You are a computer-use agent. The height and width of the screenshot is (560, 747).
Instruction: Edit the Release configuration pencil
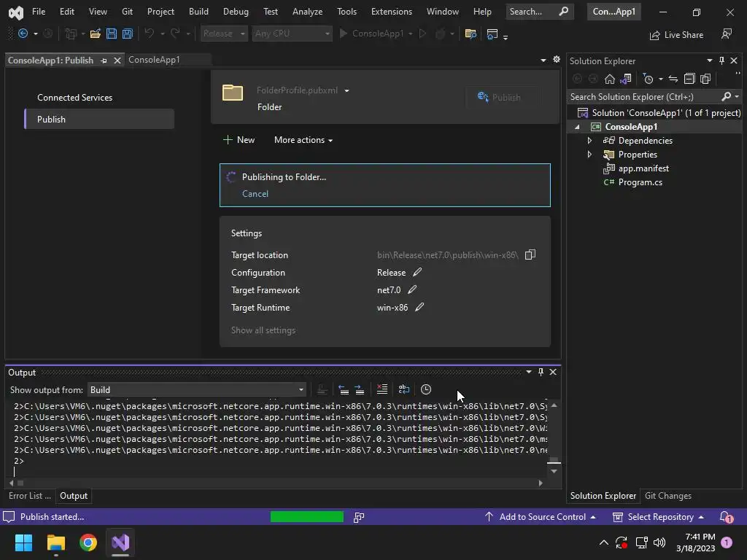417,272
